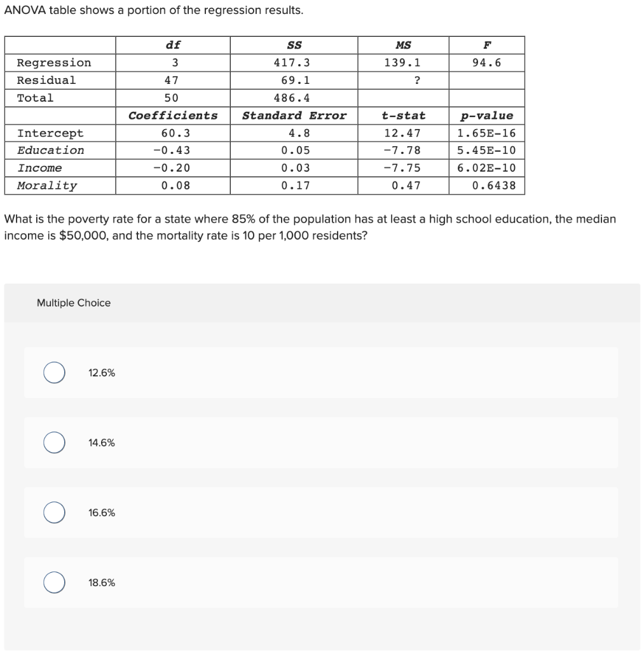Select the radio button for 16.6%
The height and width of the screenshot is (651, 644).
(53, 512)
